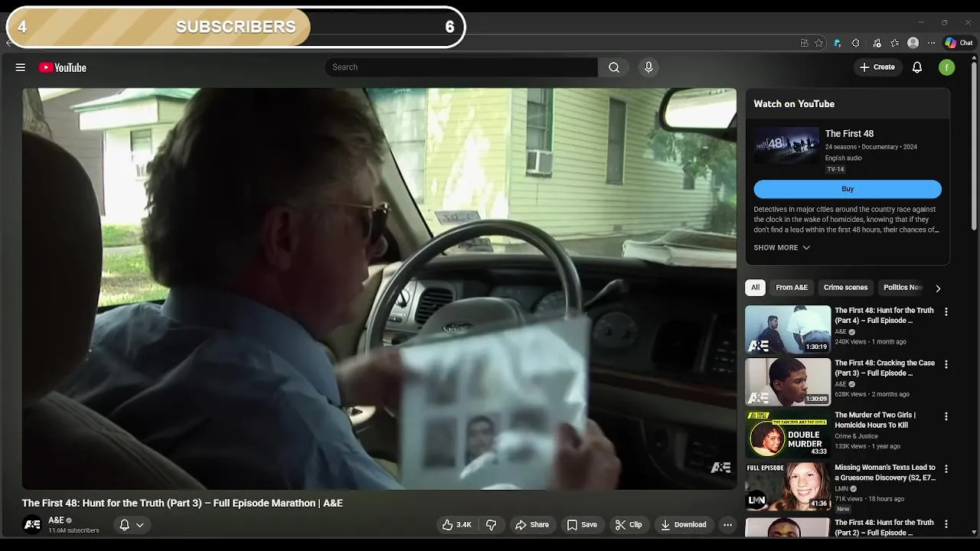
Task: Click the search magnifier button
Action: point(614,67)
